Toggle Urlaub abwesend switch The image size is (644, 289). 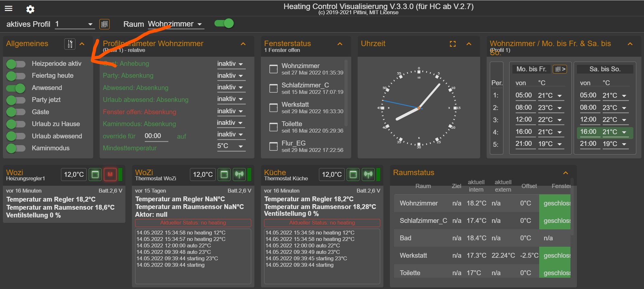coord(16,136)
